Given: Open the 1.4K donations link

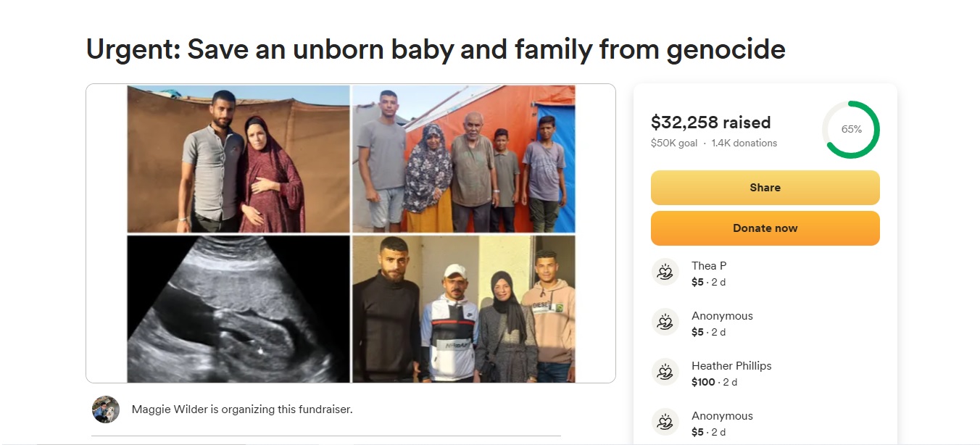Looking at the screenshot, I should click(744, 144).
